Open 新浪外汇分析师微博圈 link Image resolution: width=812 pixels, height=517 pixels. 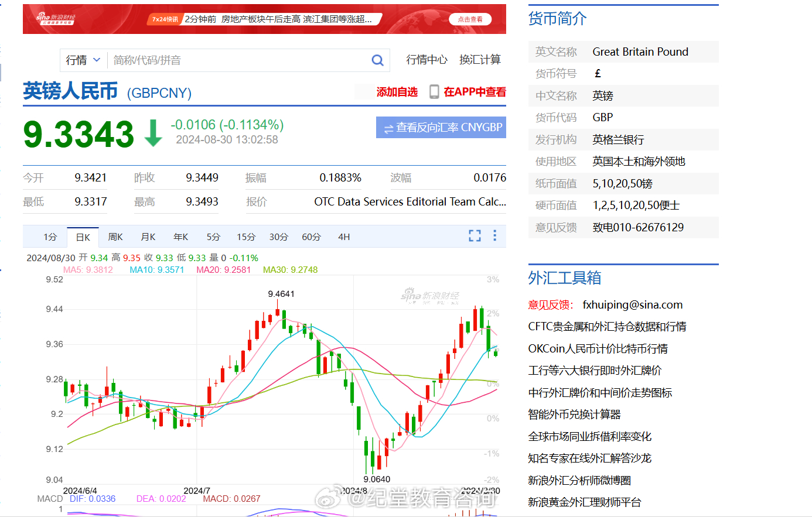coord(579,480)
